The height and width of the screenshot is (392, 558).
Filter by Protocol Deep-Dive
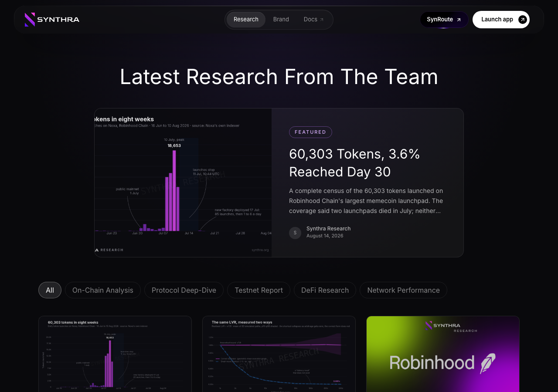(184, 290)
